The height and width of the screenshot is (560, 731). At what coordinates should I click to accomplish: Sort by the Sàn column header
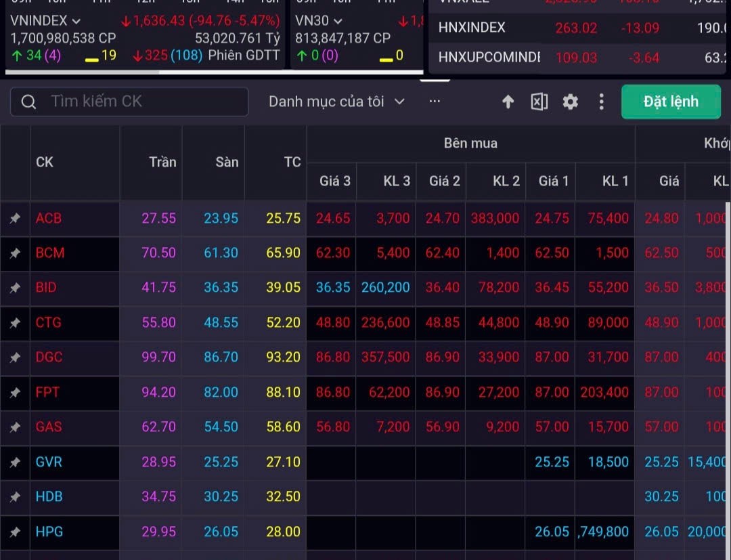tap(227, 163)
